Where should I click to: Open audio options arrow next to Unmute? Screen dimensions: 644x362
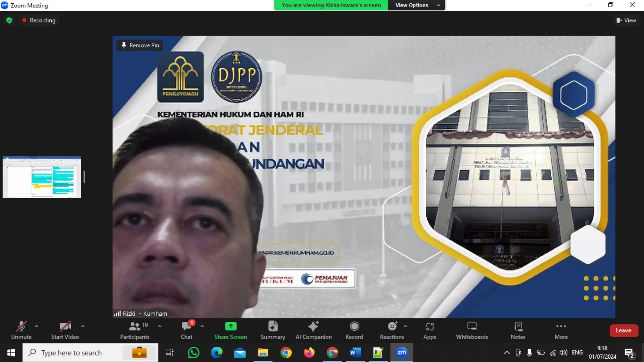point(37,326)
